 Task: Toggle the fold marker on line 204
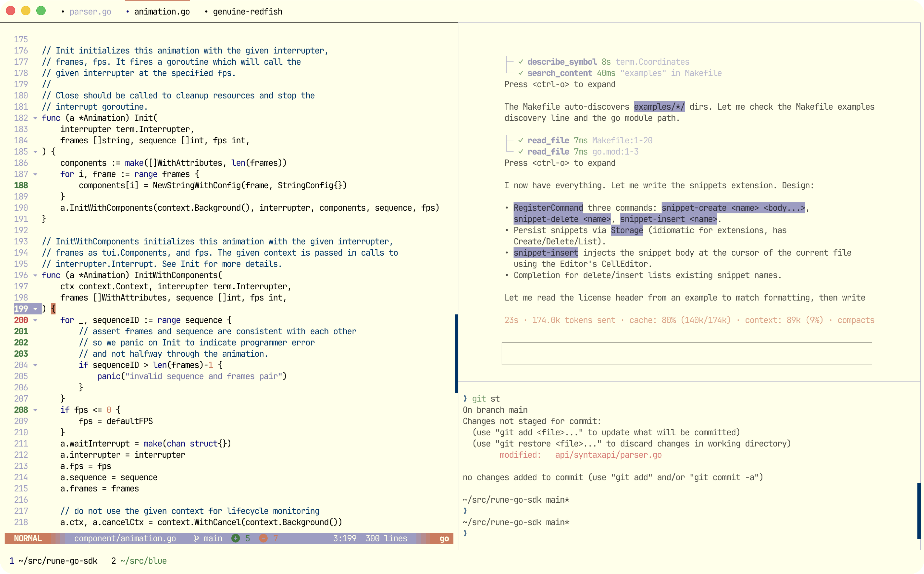click(x=35, y=365)
